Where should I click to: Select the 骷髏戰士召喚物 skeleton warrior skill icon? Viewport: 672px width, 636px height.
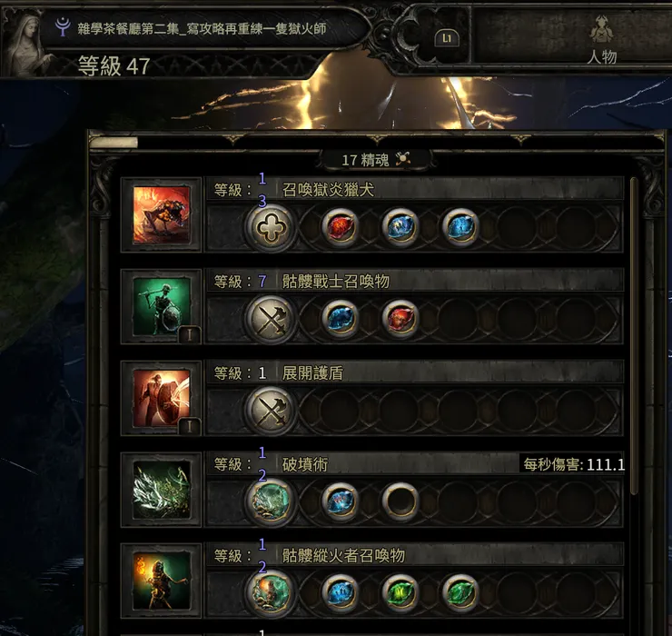[x=162, y=306]
